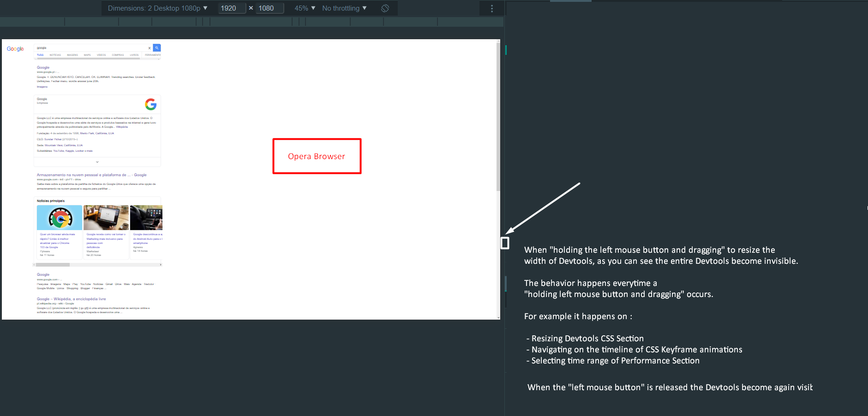Click the Imagens link under the first result

[x=42, y=87]
